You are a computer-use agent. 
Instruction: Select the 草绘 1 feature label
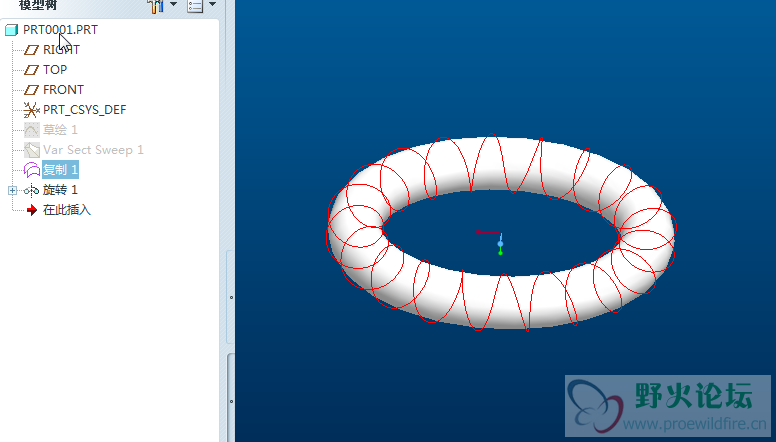(x=60, y=130)
